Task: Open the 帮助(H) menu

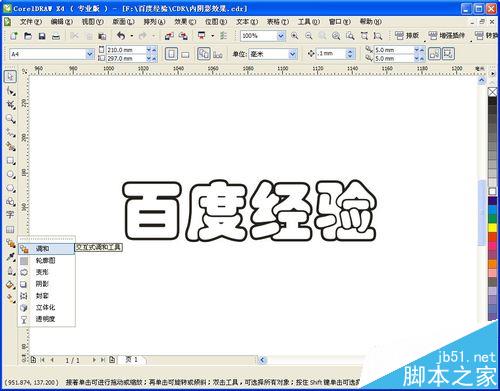Action: [370, 22]
